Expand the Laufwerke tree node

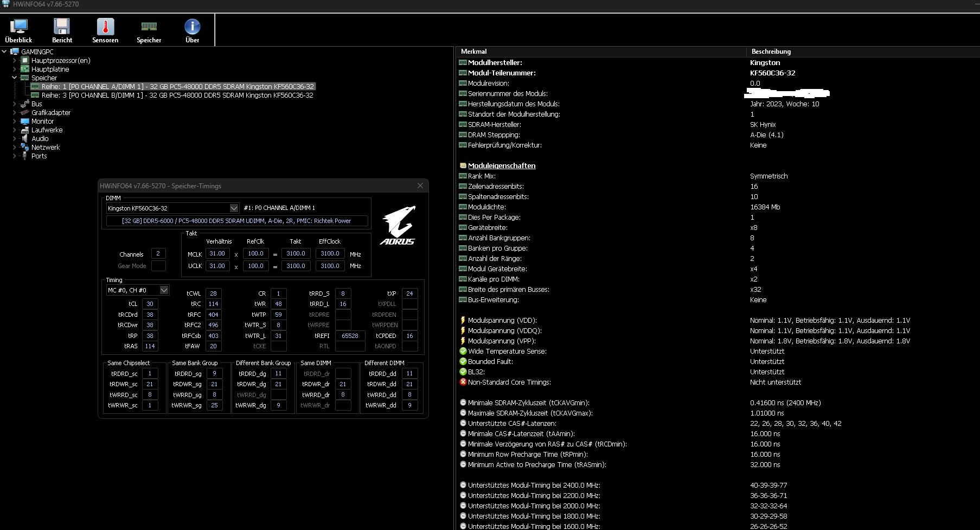click(15, 130)
